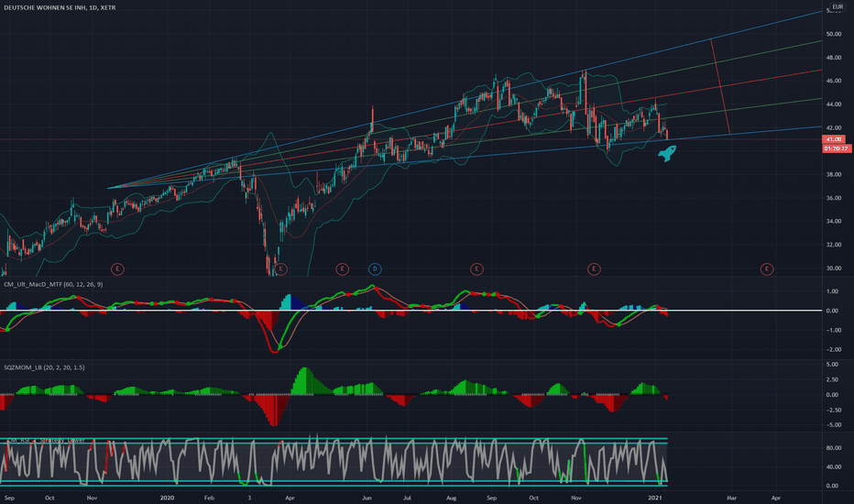The image size is (854, 504).
Task: Click the Jul label on the time axis
Action: pyautogui.click(x=407, y=498)
